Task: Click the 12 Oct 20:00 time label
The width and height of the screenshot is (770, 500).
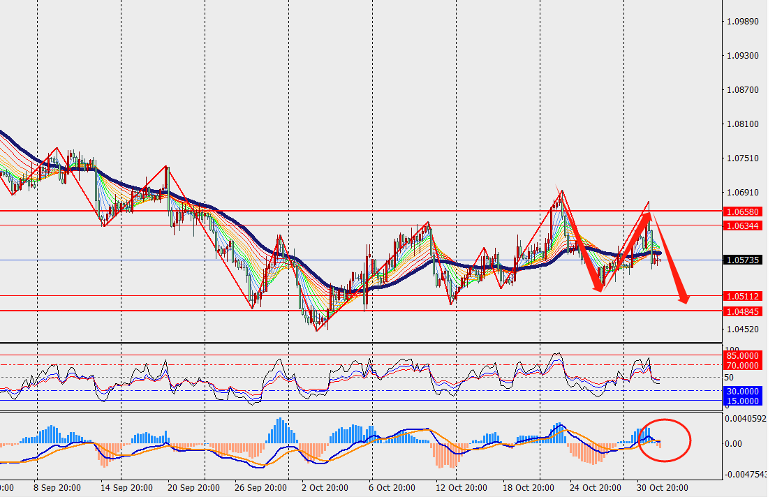Action: pyautogui.click(x=461, y=488)
